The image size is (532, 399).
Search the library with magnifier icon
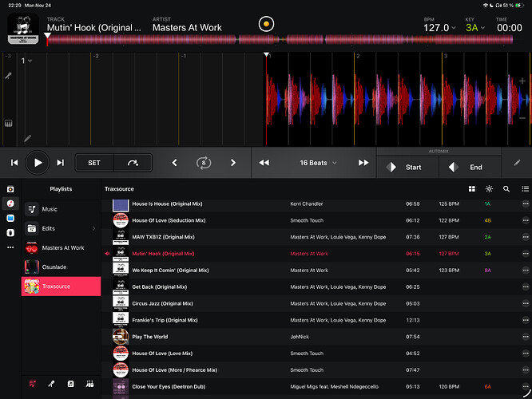click(506, 189)
